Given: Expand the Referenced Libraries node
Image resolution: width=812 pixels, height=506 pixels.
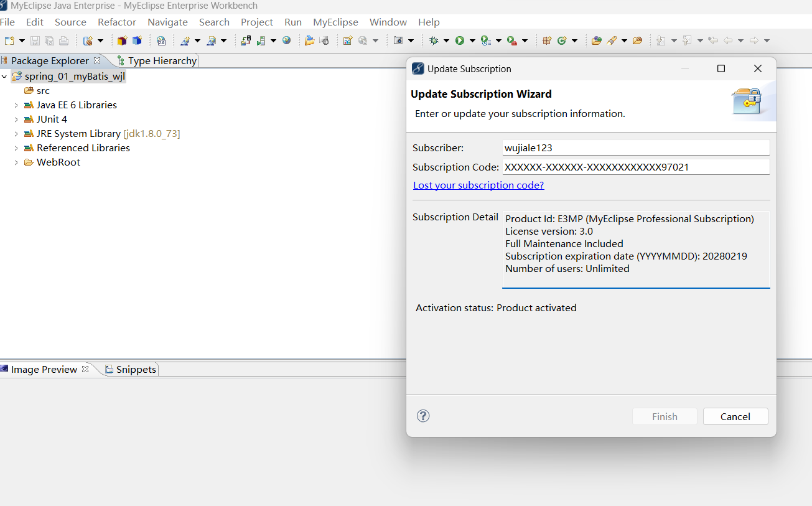Looking at the screenshot, I should pyautogui.click(x=16, y=148).
